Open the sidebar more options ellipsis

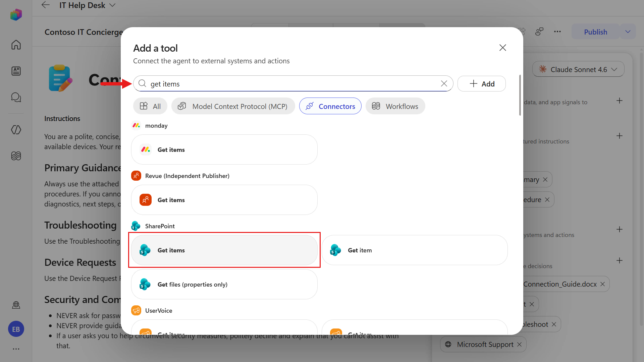pyautogui.click(x=16, y=349)
